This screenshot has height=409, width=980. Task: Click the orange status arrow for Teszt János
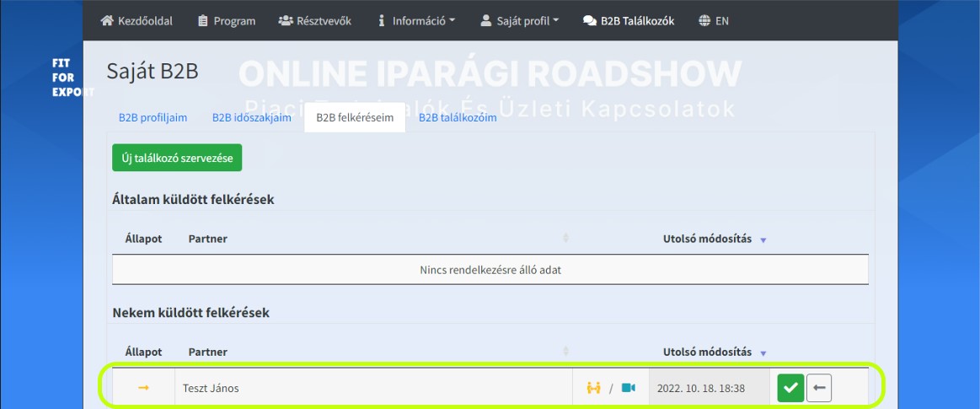[x=144, y=389]
